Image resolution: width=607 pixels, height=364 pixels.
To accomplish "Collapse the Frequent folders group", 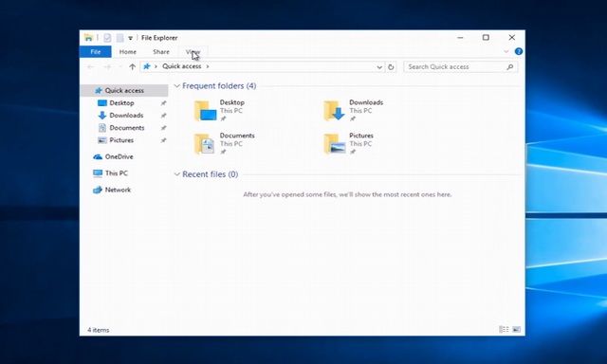I will tap(177, 86).
